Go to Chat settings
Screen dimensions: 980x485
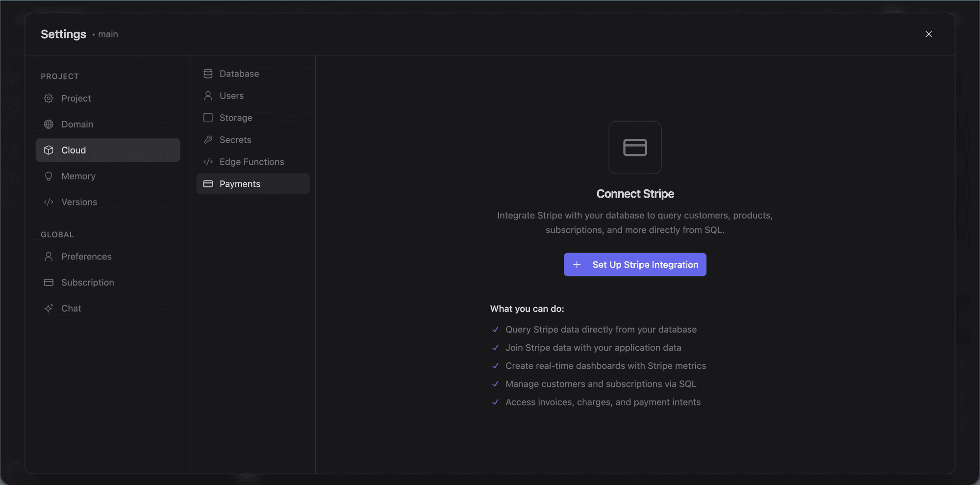point(108,308)
